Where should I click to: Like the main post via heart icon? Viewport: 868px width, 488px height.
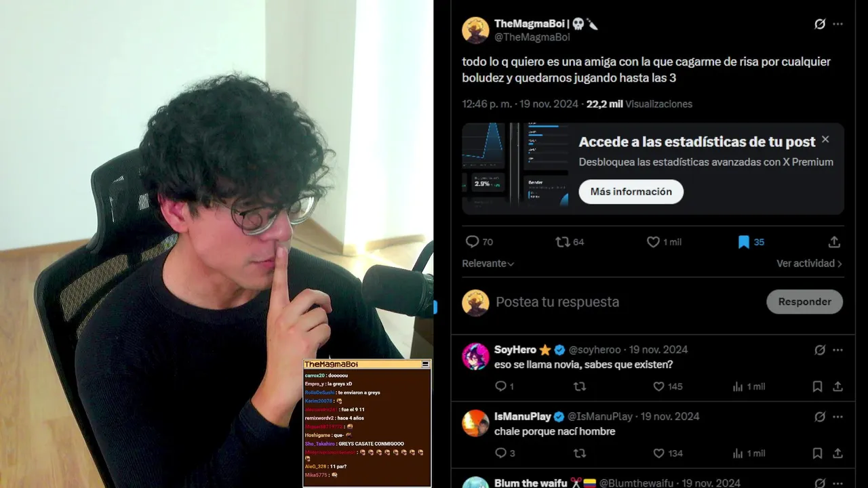[x=653, y=242]
